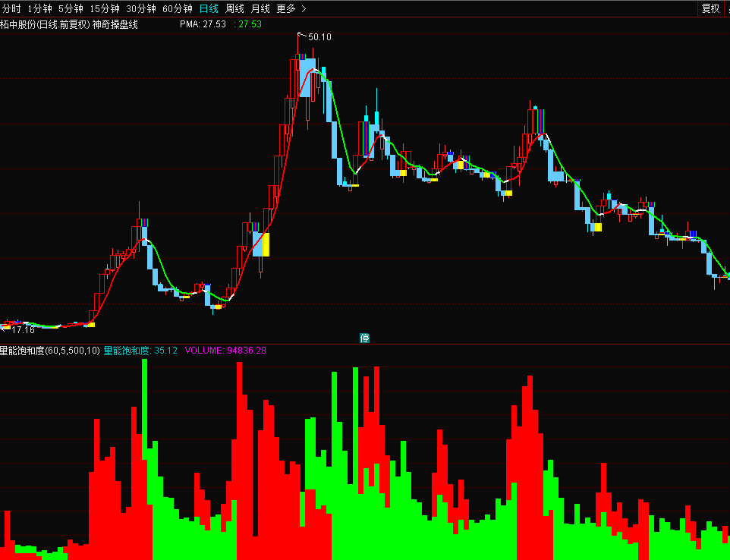Click the VOLUME: 94836.28 value

[225, 351]
